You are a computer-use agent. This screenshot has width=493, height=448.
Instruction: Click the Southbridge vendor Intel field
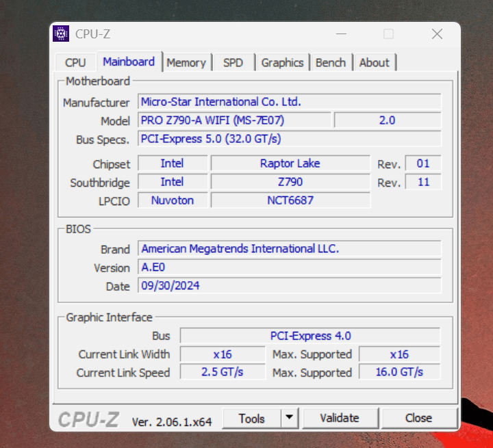point(173,182)
